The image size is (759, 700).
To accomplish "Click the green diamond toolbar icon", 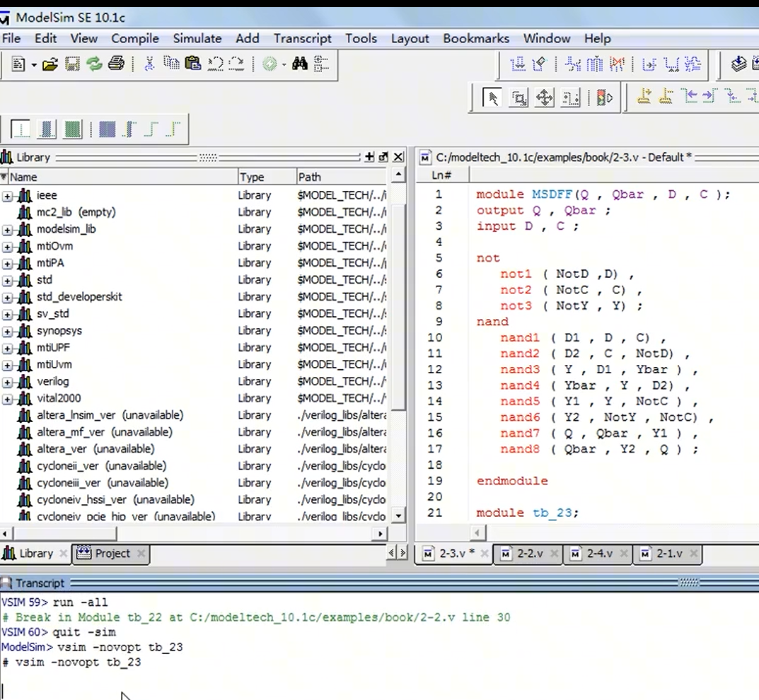I will coord(270,64).
